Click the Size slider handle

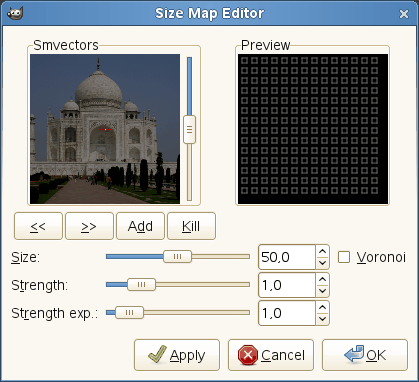coord(177,257)
